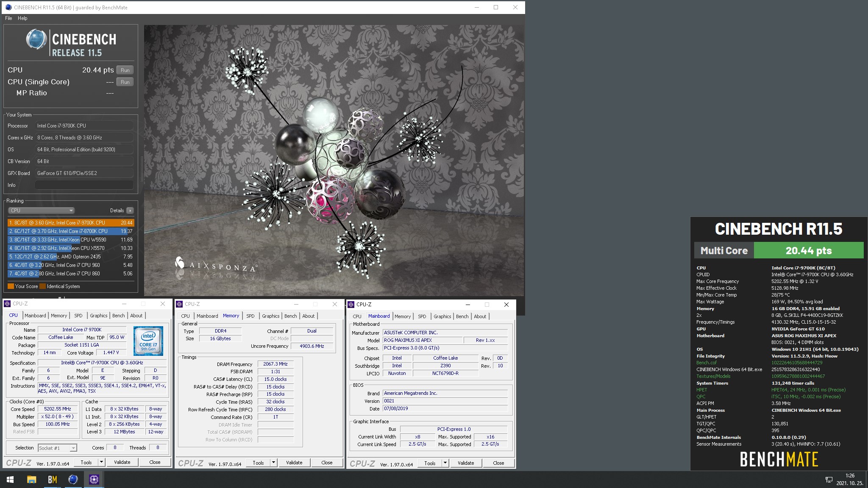This screenshot has width=868, height=488.
Task: Select ranking row Xeon X5570 10.33
Action: 71,248
